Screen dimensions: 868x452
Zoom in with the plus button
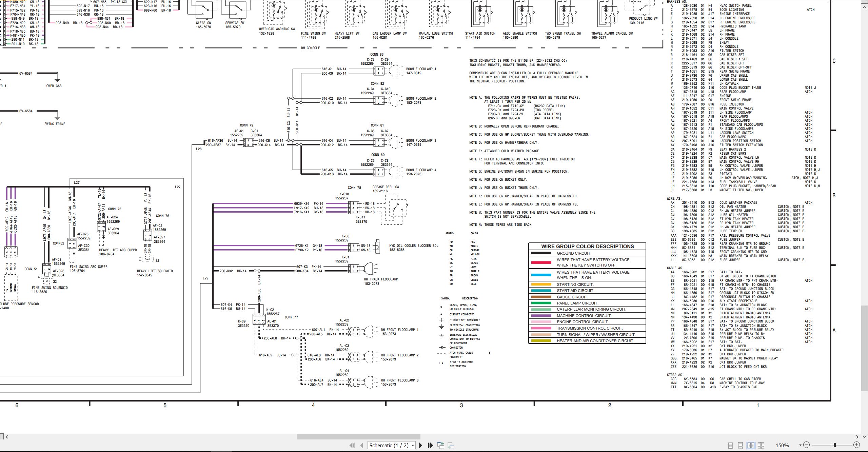click(856, 445)
